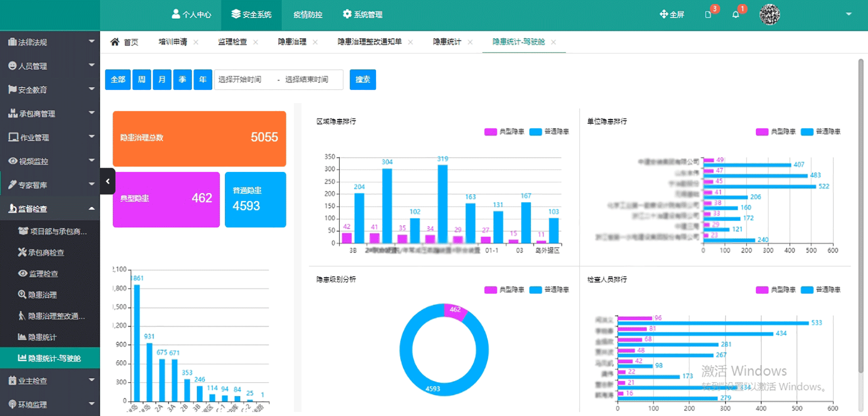Close the 隐患统计 tab
This screenshot has height=416, width=868.
(x=470, y=42)
